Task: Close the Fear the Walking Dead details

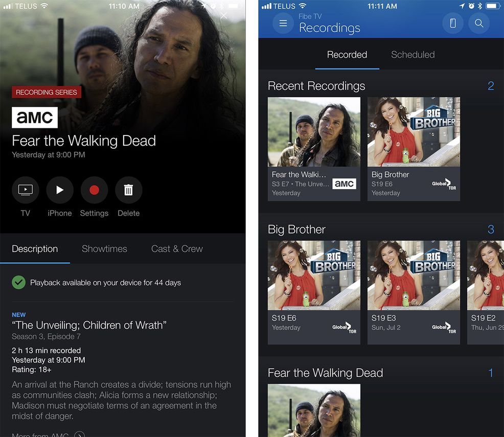Action: point(224,16)
